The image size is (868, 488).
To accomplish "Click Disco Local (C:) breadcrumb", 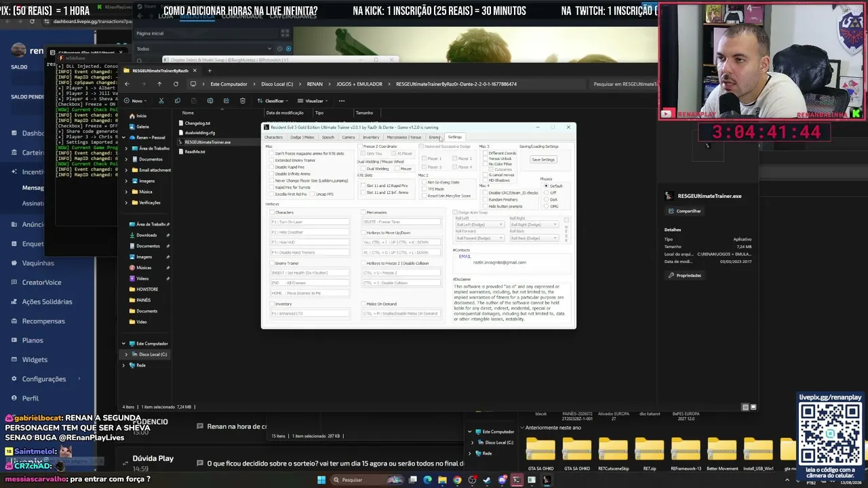I will (x=277, y=84).
